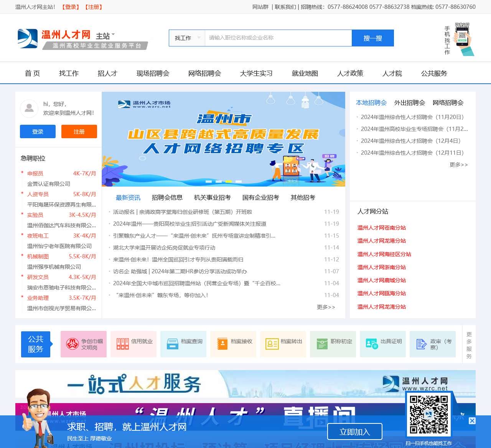This screenshot has height=448, width=491.
Task: Click the cartoon businessman mascot
Action: (38, 418)
